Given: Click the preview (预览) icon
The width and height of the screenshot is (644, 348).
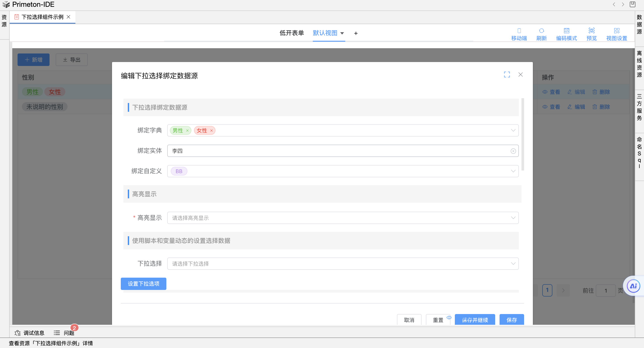Looking at the screenshot, I should coord(591,31).
